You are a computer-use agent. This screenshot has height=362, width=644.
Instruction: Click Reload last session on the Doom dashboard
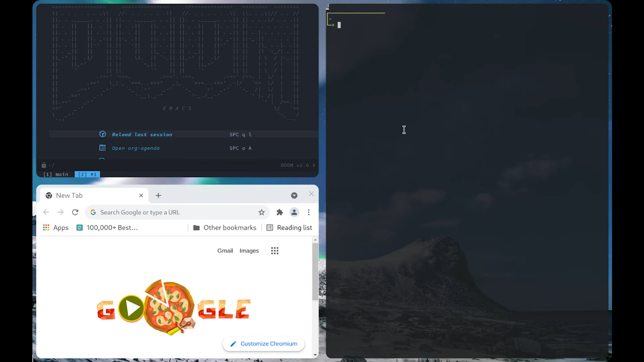(x=142, y=134)
